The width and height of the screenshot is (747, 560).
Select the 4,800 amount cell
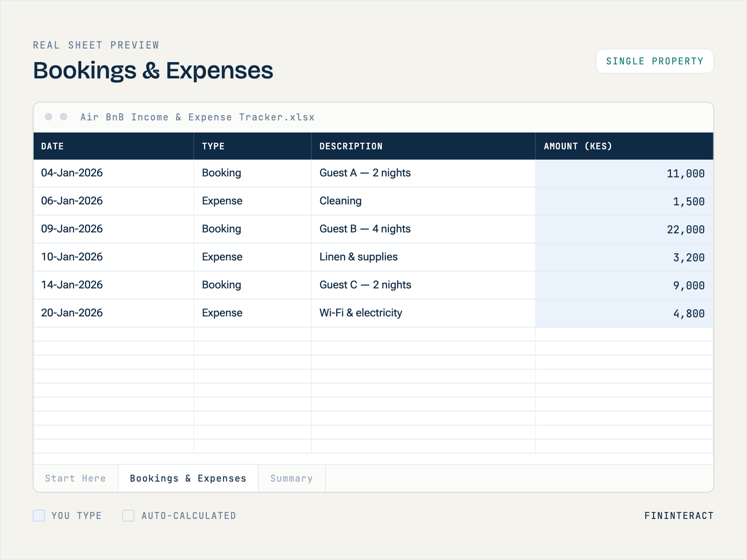[x=625, y=313]
